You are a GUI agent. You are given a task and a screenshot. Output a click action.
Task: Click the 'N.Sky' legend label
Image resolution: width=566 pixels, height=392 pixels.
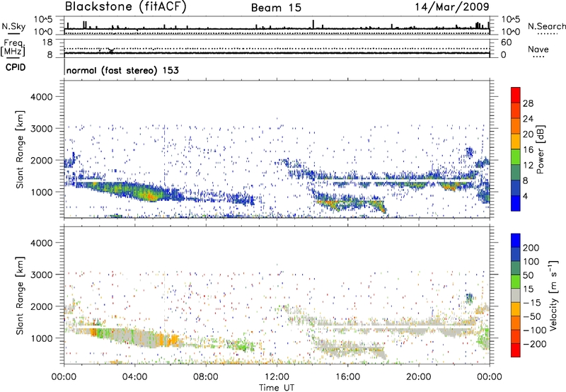pos(13,26)
